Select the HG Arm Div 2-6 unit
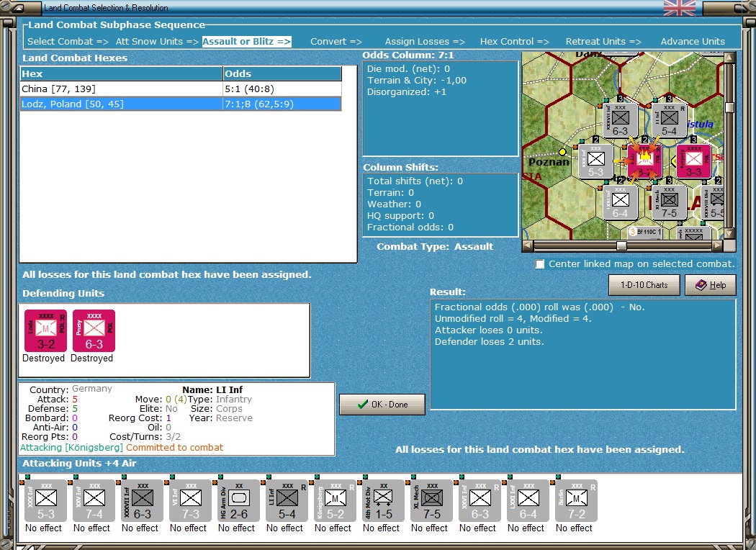The image size is (756, 550). (238, 500)
